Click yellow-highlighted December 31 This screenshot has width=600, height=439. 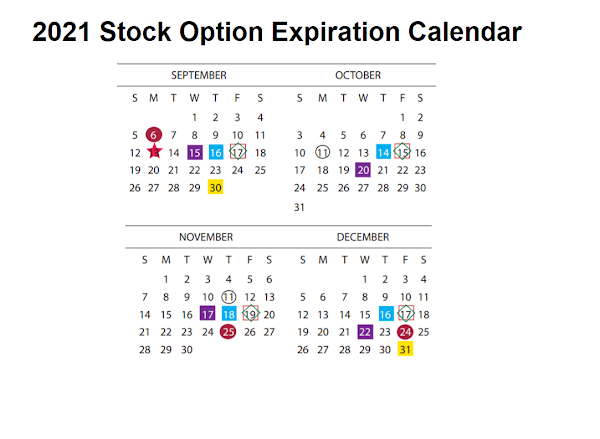point(405,349)
